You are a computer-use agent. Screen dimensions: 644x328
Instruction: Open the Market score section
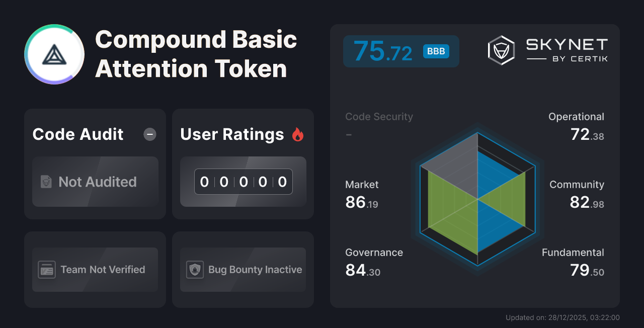(362, 194)
